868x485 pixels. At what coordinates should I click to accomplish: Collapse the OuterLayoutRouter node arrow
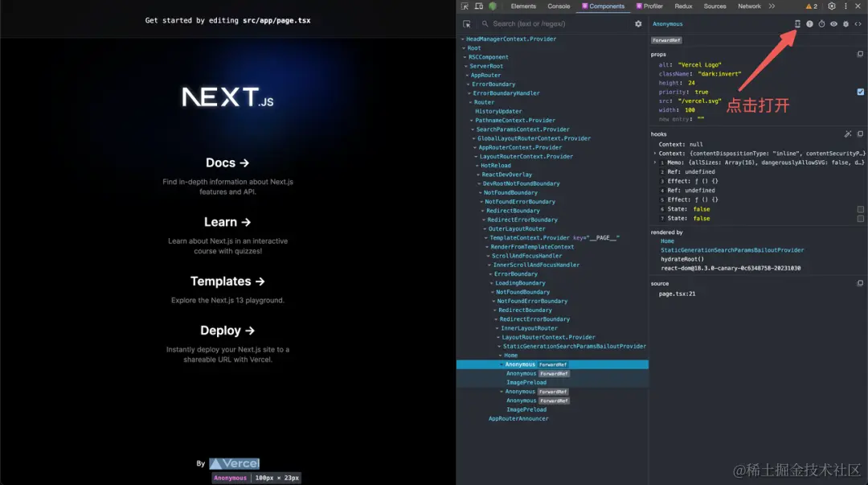(485, 229)
